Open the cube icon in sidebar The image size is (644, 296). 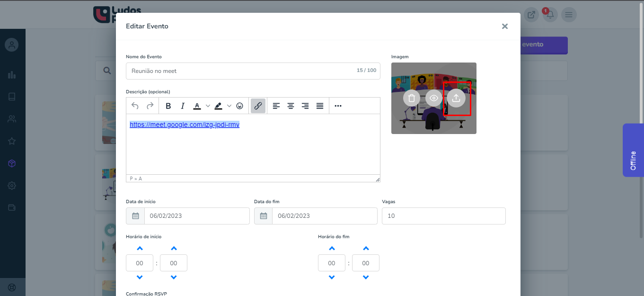coord(12,163)
